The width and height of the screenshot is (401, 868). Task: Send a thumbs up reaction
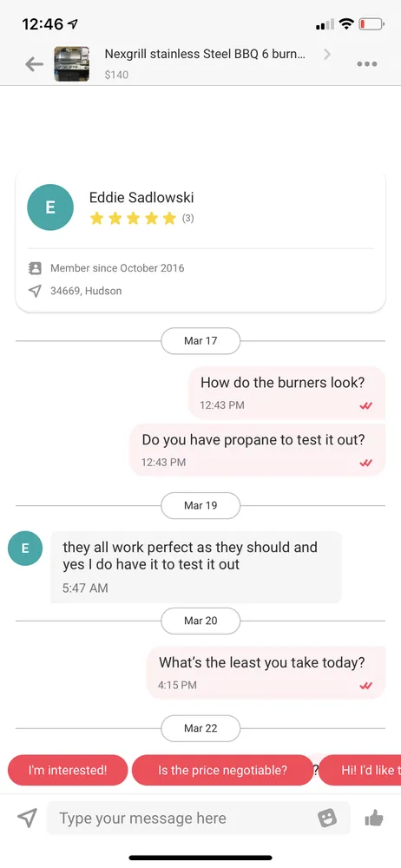374,819
